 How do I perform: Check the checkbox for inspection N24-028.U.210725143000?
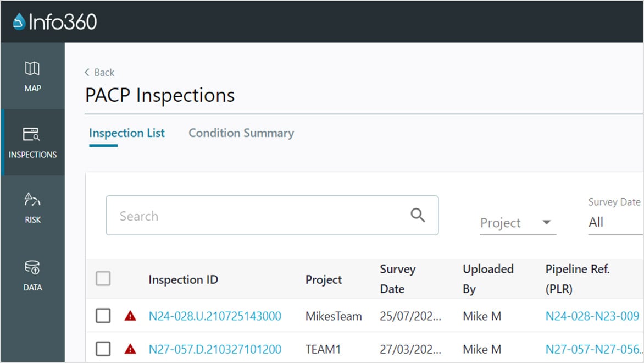click(x=103, y=316)
